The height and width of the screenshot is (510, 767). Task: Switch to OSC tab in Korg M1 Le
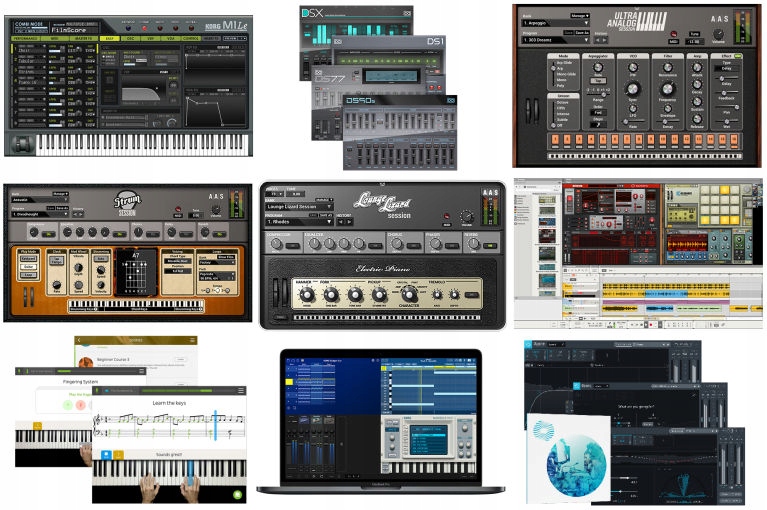pos(131,39)
